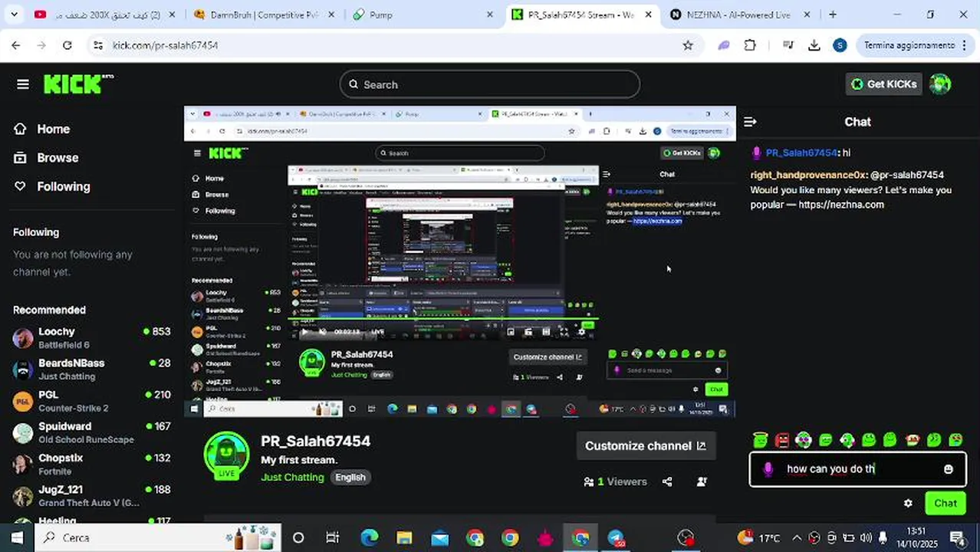Open the JugZ_121 recommended channel

(92, 495)
